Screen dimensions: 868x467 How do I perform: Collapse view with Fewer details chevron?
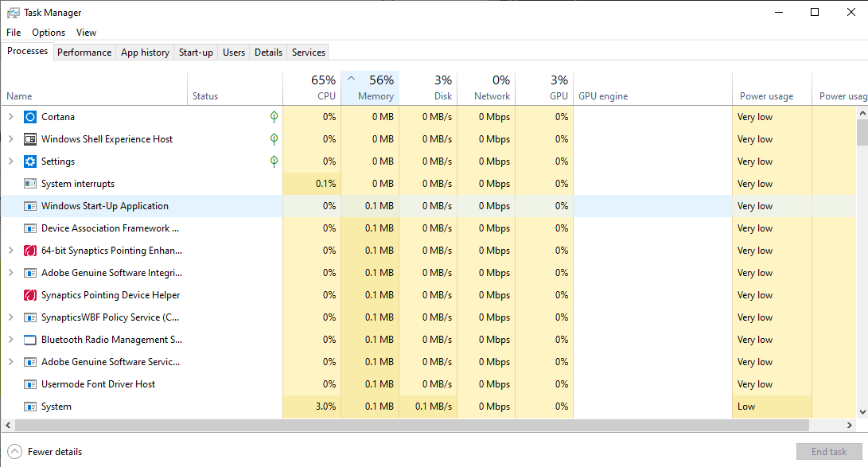coord(14,451)
